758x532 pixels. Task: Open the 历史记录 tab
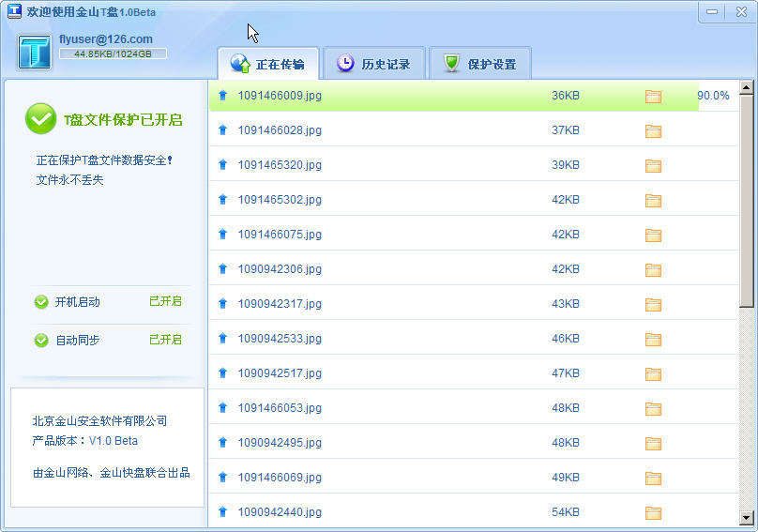[x=374, y=64]
